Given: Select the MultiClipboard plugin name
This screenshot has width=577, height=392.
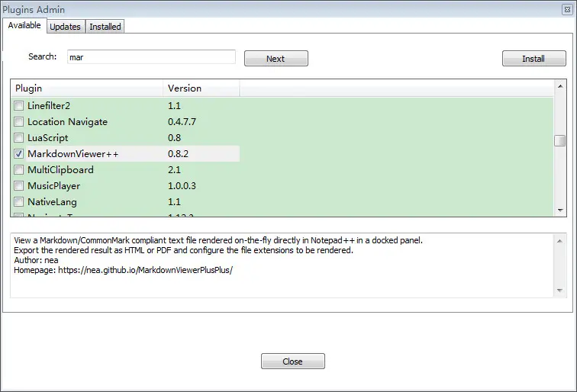Looking at the screenshot, I should (61, 170).
